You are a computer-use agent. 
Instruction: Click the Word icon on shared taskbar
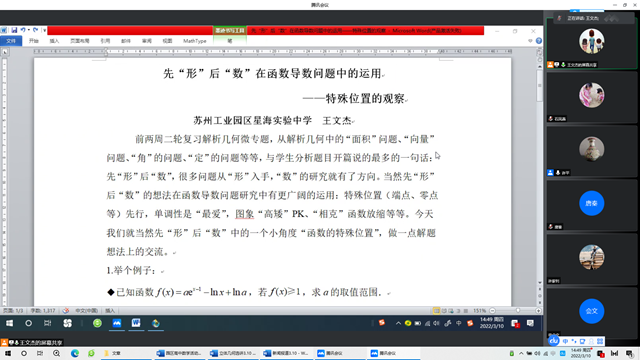pyautogui.click(x=136, y=323)
